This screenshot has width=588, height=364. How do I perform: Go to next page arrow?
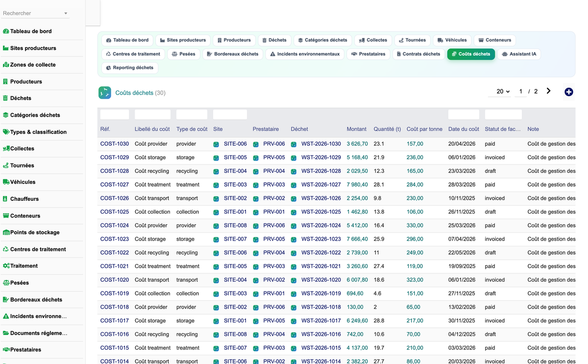tap(548, 91)
